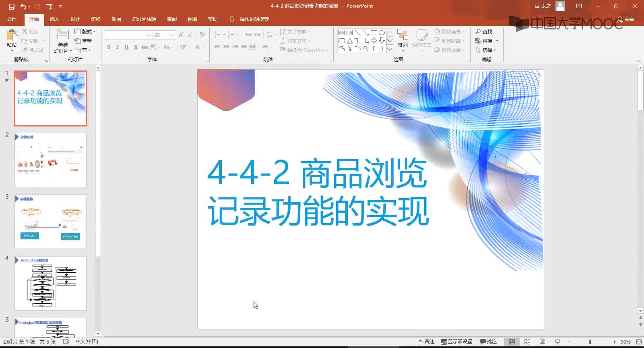644x348 pixels.
Task: Click the Share (共享) button
Action: [x=626, y=19]
